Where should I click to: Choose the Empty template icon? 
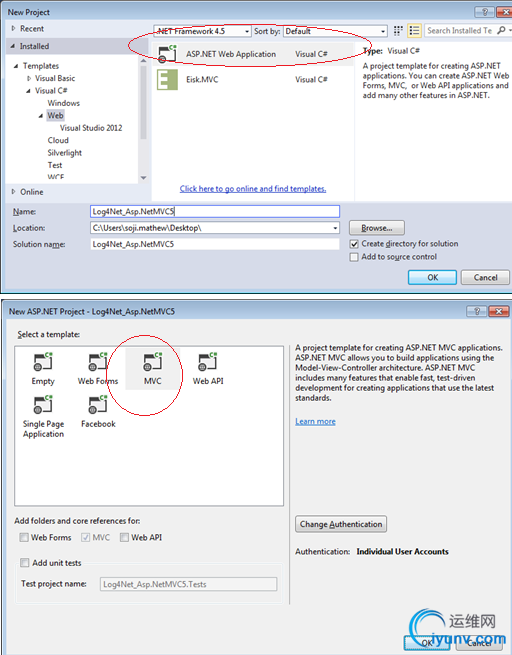[x=43, y=362]
